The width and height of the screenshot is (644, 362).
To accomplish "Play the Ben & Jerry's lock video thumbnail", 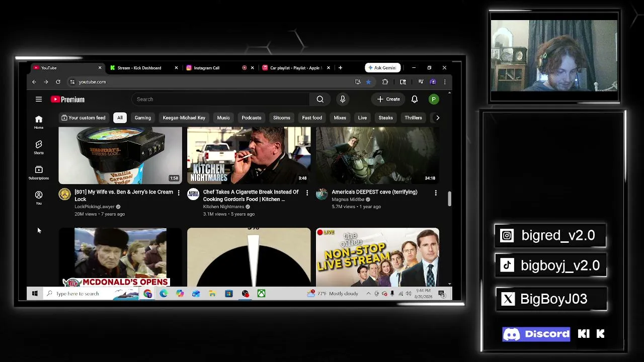I will 120,155.
